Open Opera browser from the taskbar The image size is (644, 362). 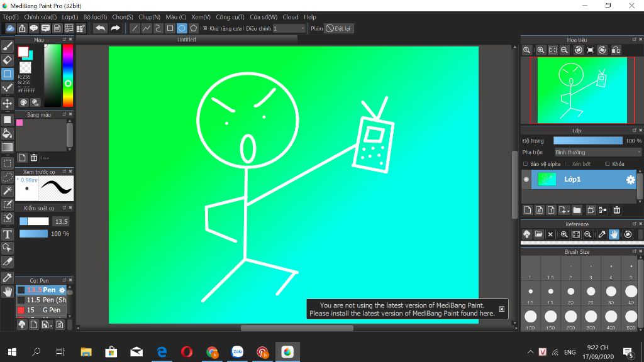tap(187, 352)
